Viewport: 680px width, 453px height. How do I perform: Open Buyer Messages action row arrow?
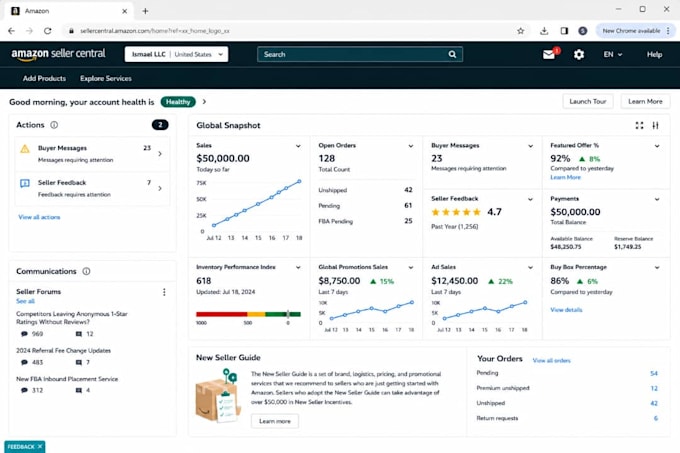[x=160, y=154]
